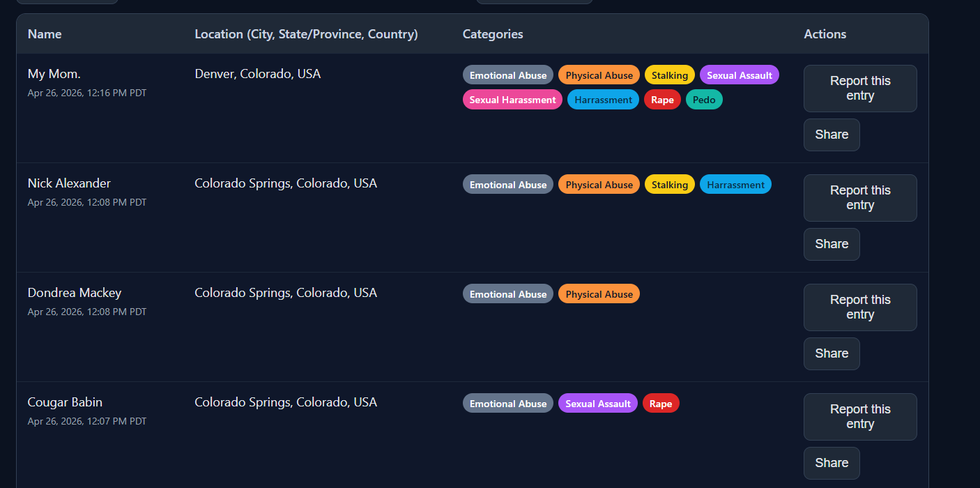980x488 pixels.
Task: Click the Location column header
Action: coord(306,34)
